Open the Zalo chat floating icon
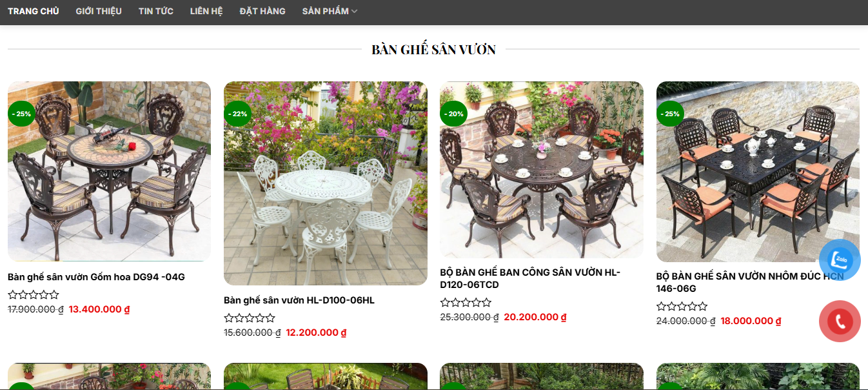868x390 pixels. click(840, 260)
